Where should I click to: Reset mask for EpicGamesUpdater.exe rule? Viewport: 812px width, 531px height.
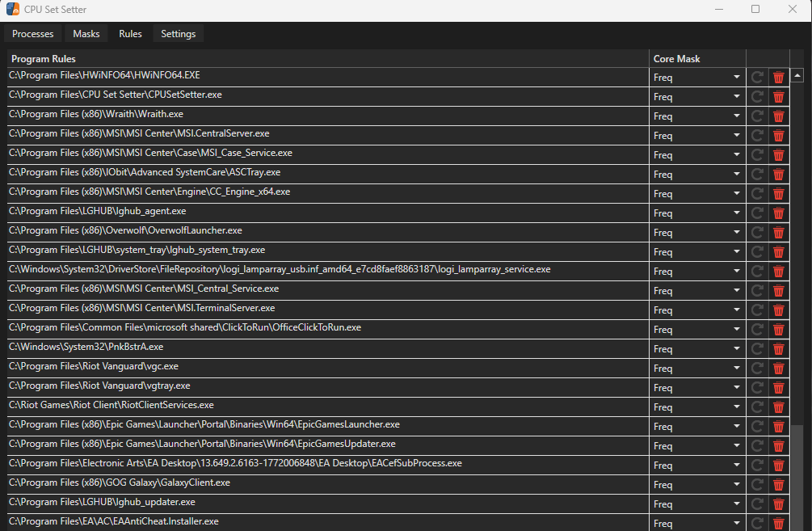[757, 446]
